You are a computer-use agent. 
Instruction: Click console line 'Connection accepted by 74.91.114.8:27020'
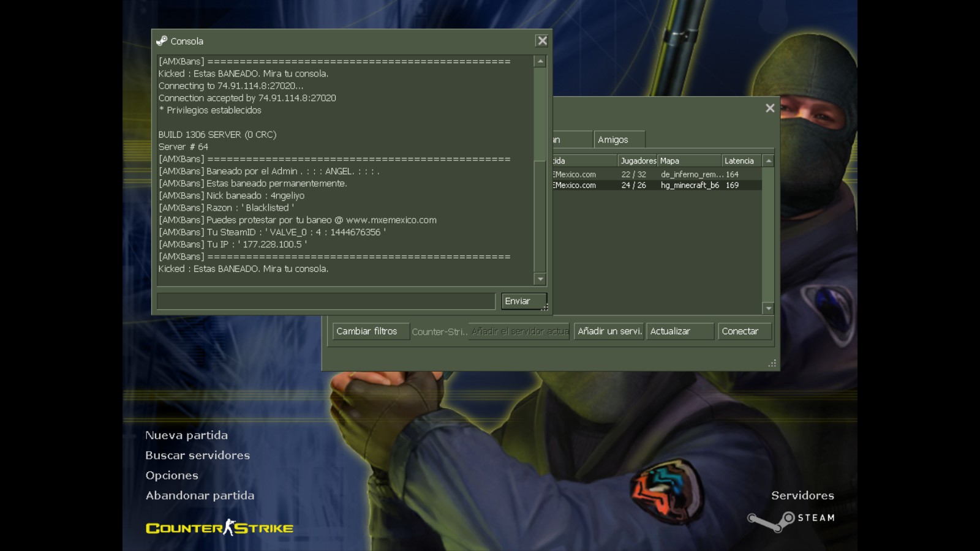pyautogui.click(x=247, y=98)
